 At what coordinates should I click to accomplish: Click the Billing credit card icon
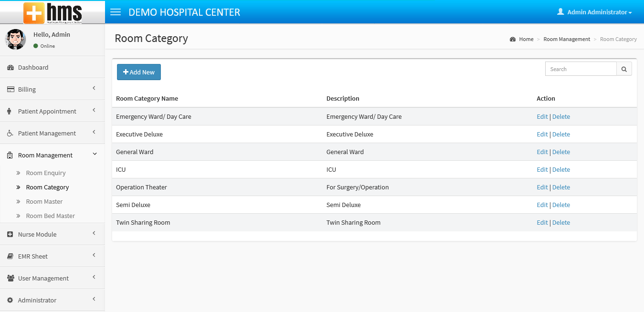point(10,90)
